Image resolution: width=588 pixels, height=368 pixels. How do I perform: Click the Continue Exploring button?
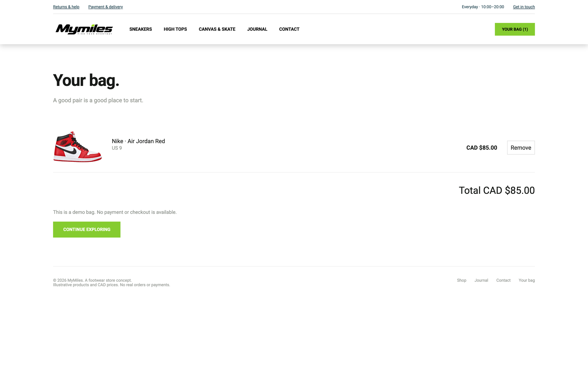click(x=87, y=230)
